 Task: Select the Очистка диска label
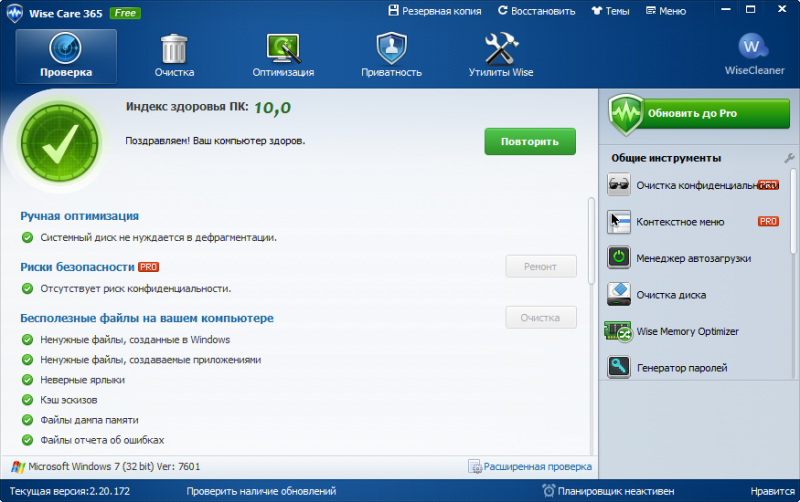click(671, 295)
